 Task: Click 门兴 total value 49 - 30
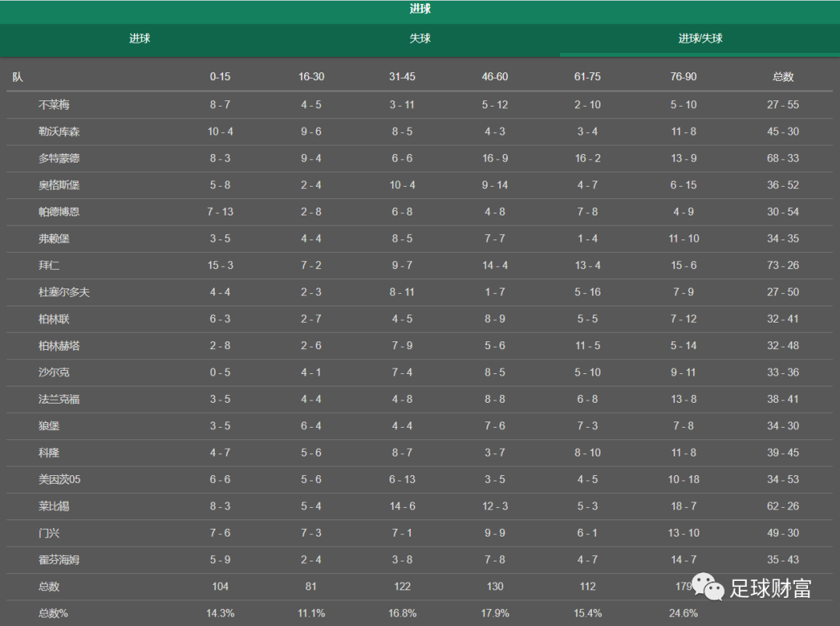[x=782, y=533]
